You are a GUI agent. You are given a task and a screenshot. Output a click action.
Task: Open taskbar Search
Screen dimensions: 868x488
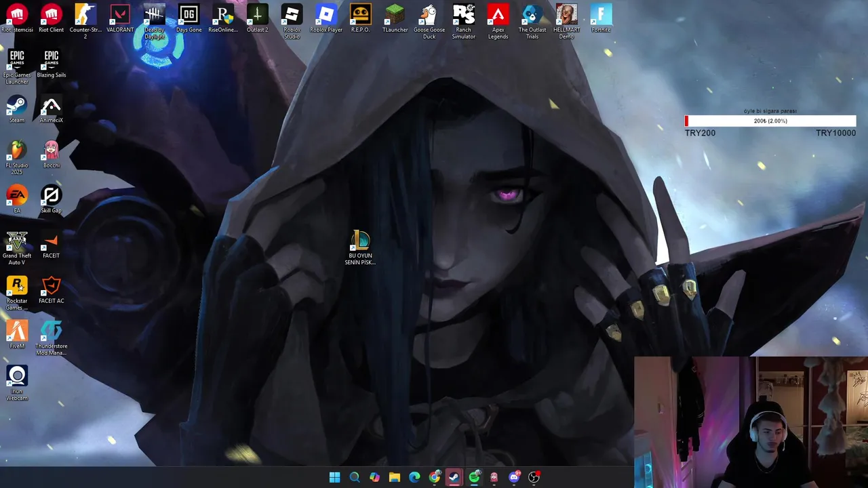click(x=355, y=477)
